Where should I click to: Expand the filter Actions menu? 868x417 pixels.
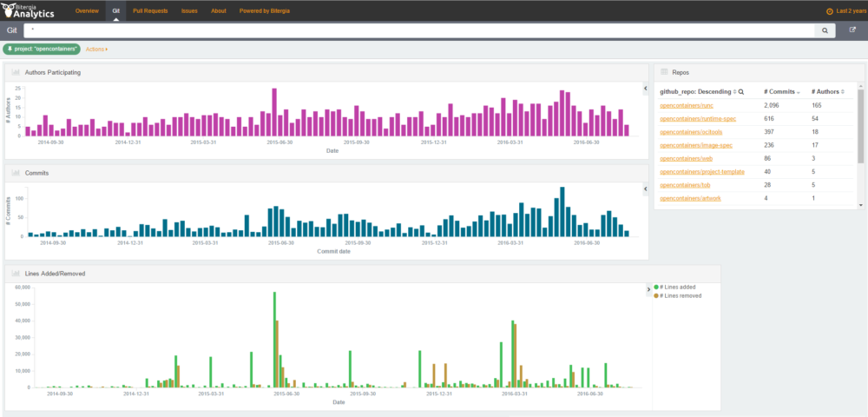(97, 50)
